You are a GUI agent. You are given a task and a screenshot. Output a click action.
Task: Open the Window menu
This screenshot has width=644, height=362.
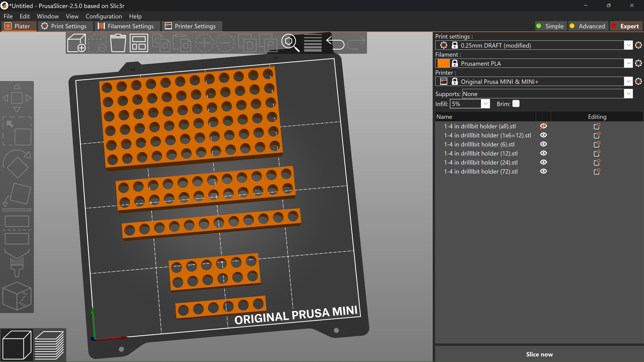pos(48,16)
